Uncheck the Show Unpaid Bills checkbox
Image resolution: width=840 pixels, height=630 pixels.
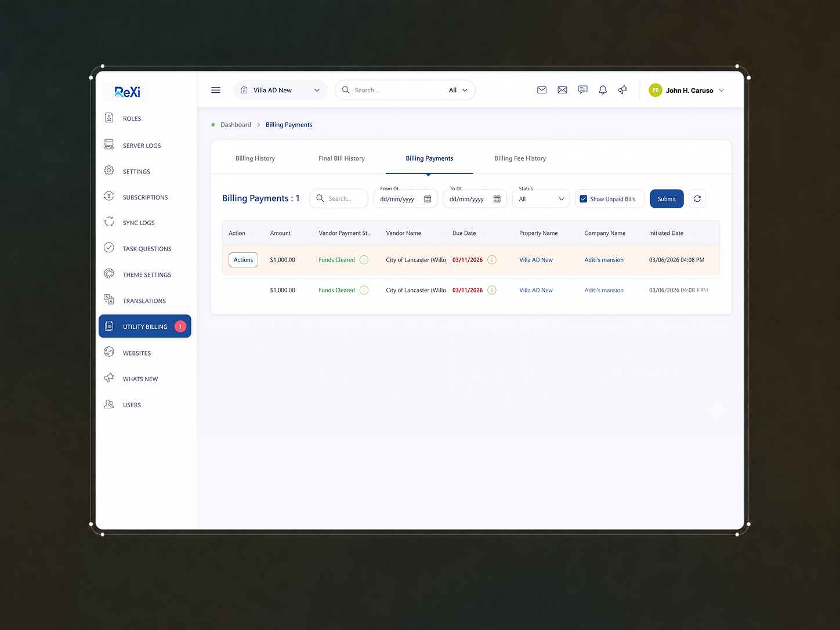[x=584, y=199]
